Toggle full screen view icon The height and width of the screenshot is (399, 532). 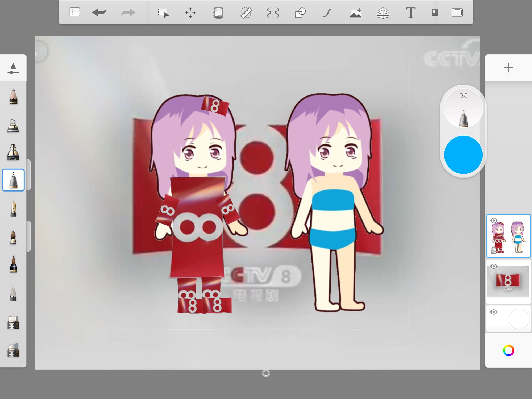click(x=457, y=13)
